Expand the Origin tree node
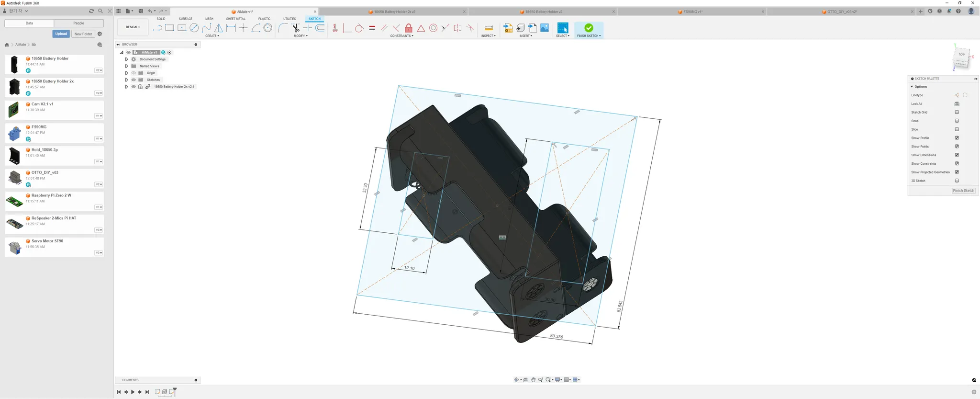 [x=126, y=73]
